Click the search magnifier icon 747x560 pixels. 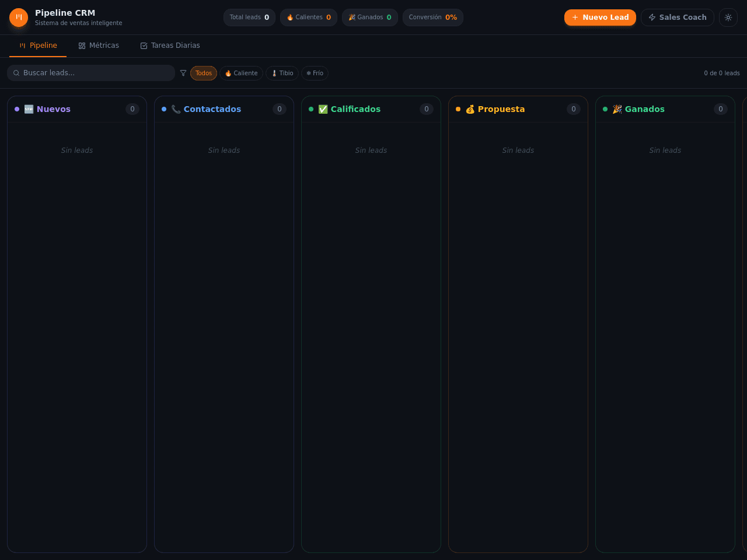[16, 73]
